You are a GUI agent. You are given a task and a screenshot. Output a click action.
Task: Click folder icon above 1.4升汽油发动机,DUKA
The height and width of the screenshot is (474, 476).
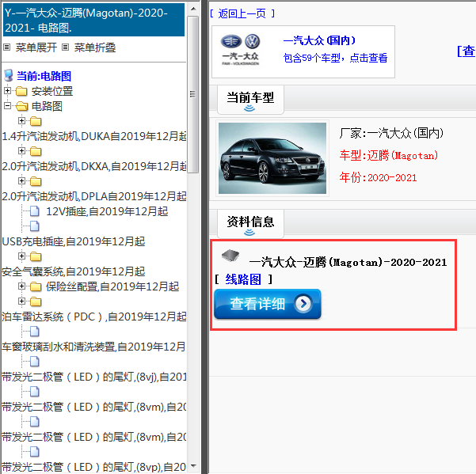coord(36,121)
